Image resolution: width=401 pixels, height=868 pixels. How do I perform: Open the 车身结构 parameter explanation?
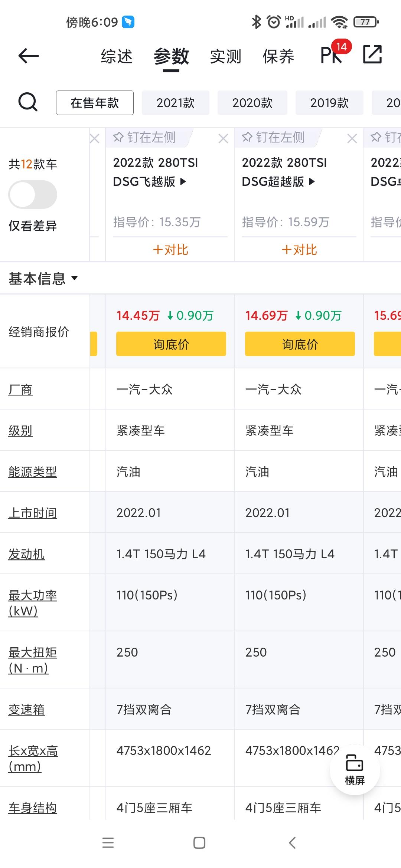[33, 808]
